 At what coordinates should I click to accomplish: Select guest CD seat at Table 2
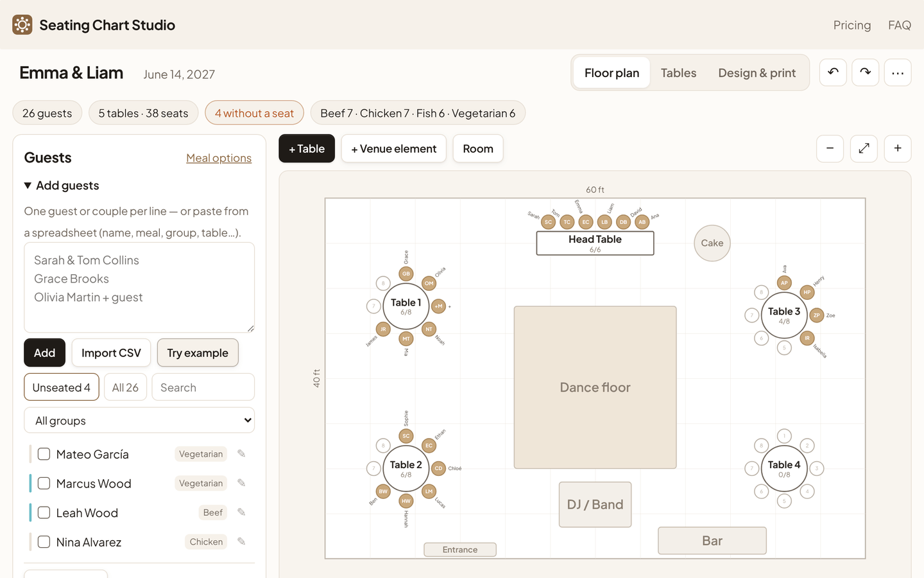[x=439, y=468]
